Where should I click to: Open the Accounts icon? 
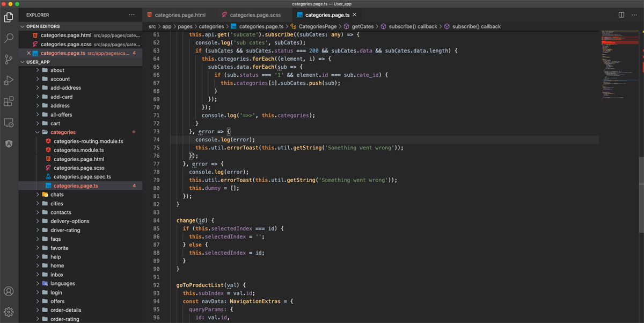[9, 291]
